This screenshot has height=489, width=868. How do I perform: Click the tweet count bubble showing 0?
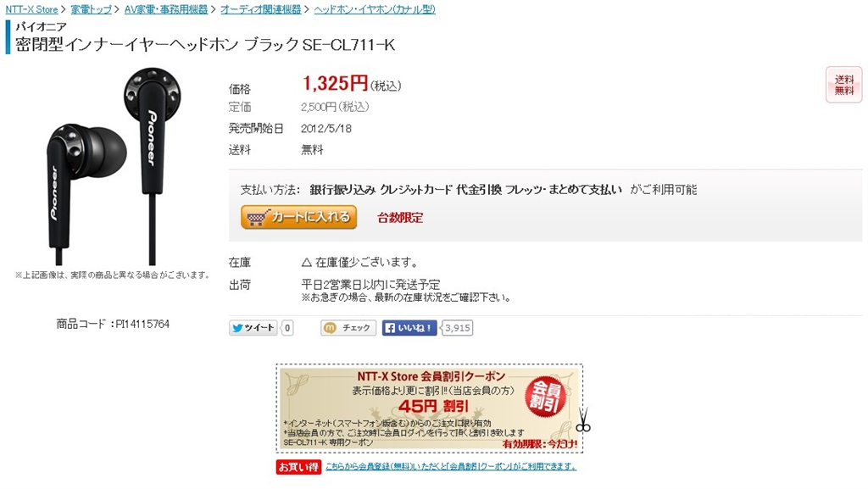(287, 328)
